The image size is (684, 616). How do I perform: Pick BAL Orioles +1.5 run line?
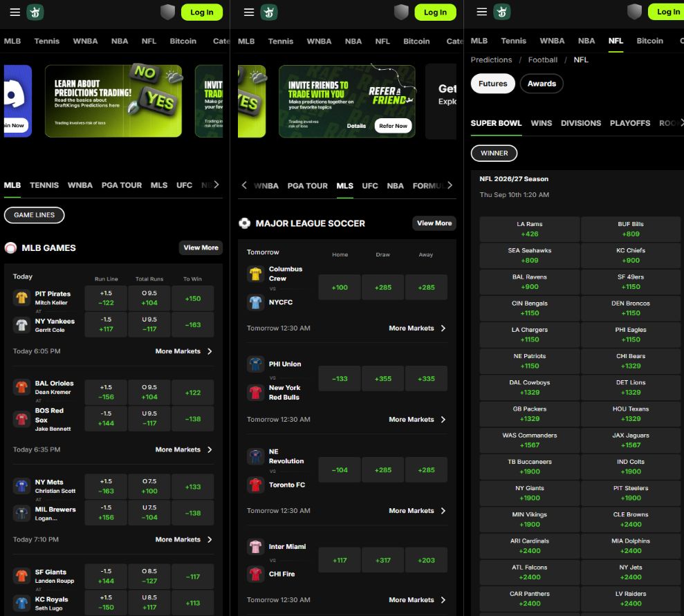(x=106, y=392)
